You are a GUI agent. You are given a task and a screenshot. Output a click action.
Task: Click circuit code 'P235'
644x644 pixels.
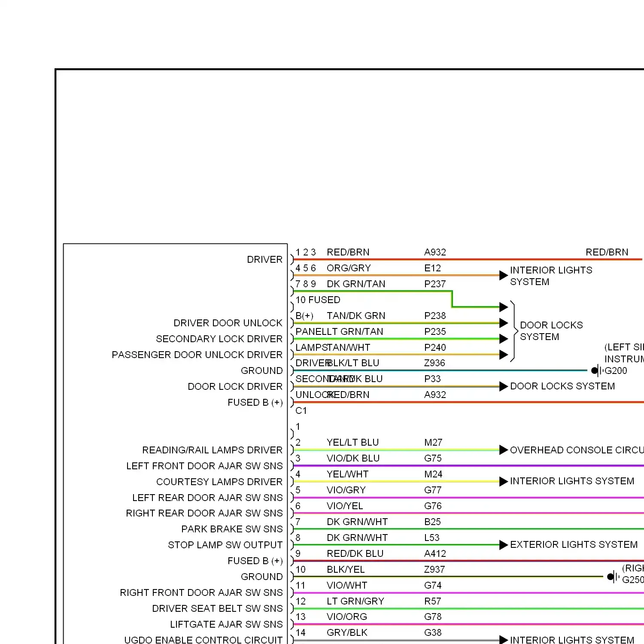tap(435, 331)
